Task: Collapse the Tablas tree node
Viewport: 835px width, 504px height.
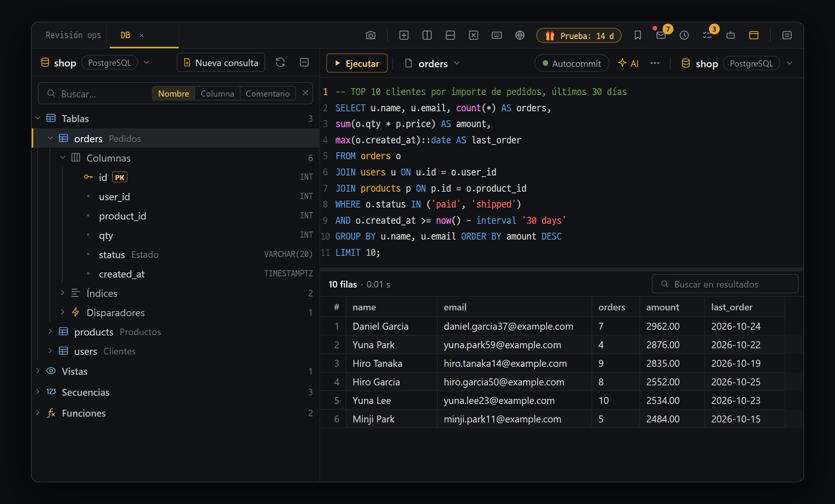Action: [x=38, y=118]
